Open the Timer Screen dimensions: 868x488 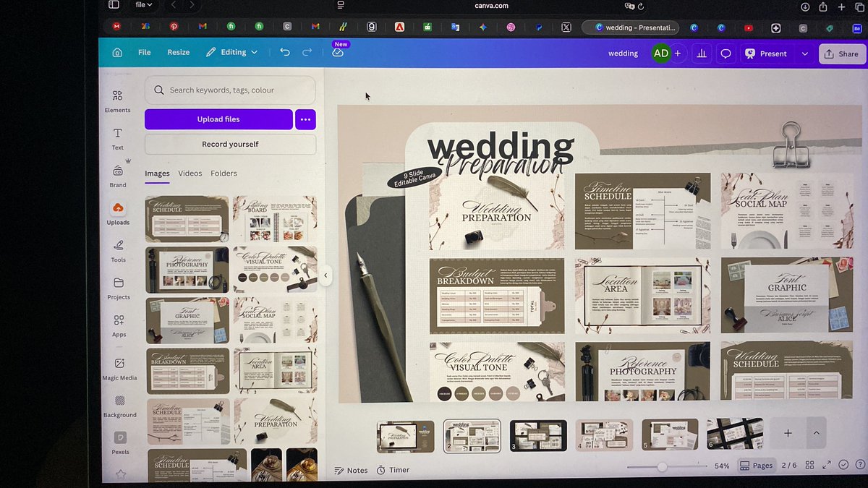coord(393,470)
